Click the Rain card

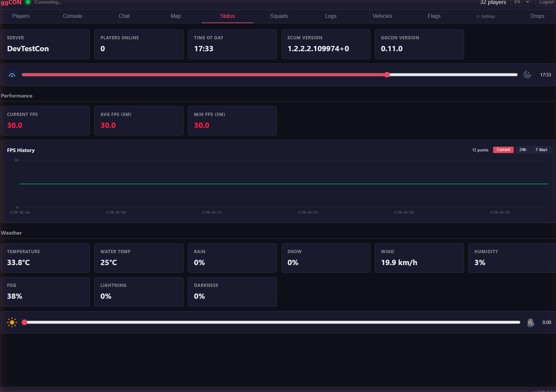pos(232,258)
